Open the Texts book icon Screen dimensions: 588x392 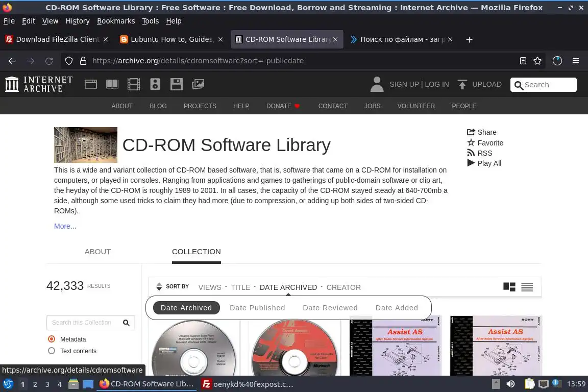[x=112, y=84]
